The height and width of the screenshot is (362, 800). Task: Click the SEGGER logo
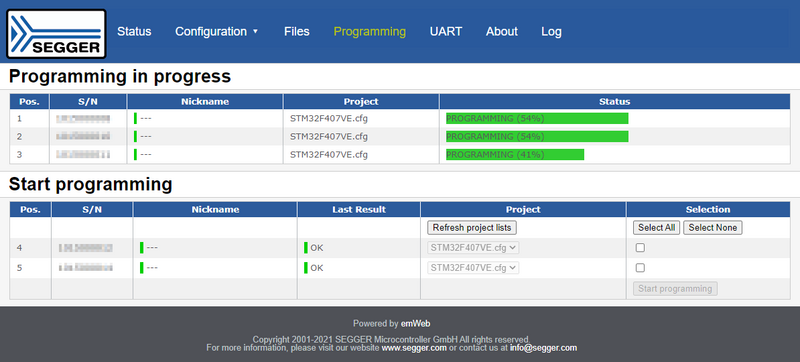point(56,34)
